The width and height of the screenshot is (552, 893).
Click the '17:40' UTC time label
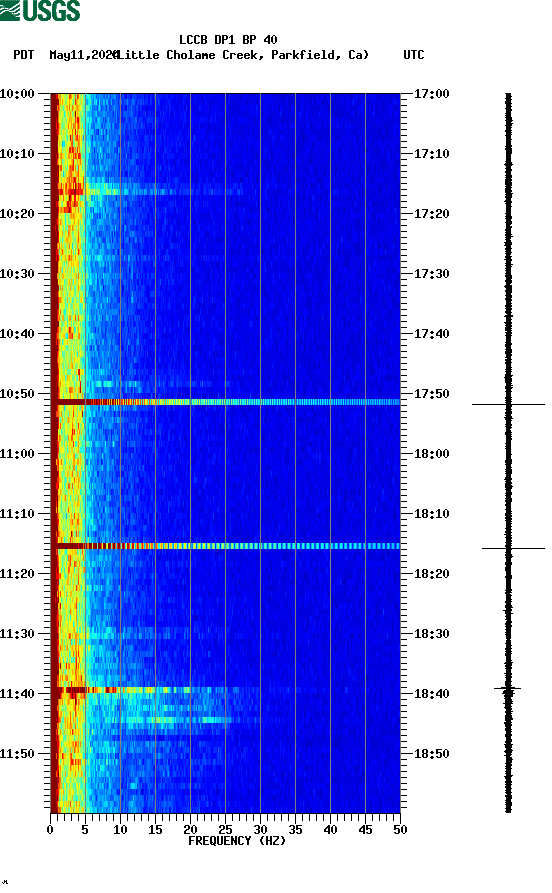tap(431, 334)
